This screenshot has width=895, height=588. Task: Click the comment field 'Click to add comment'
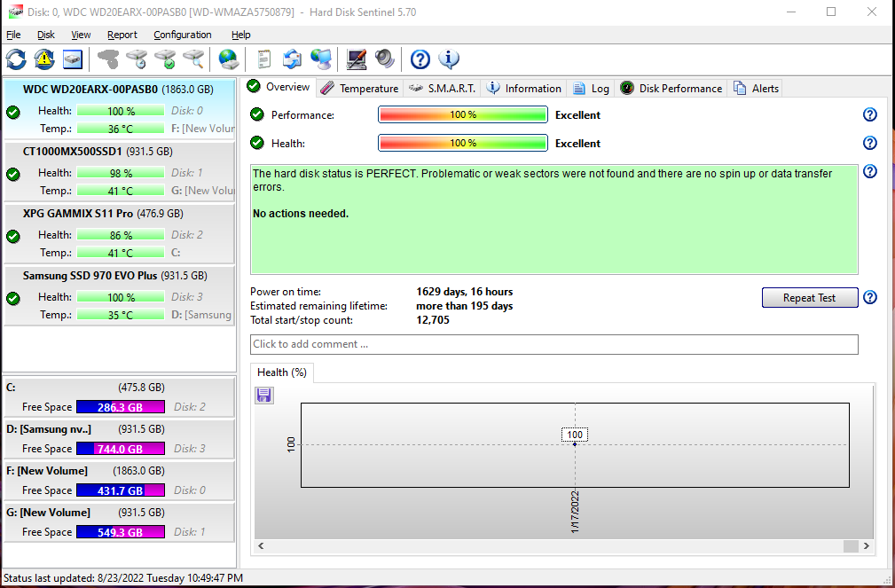[x=553, y=344]
